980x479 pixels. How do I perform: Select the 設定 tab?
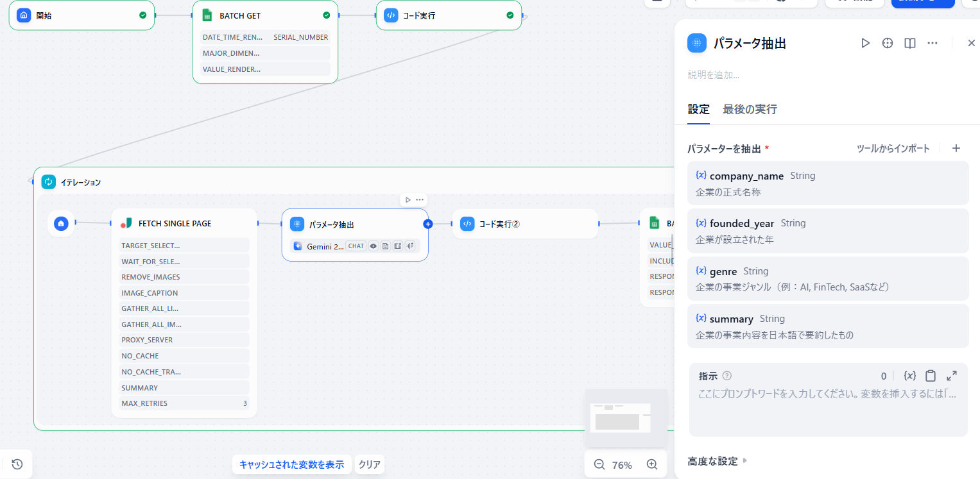[x=698, y=110]
